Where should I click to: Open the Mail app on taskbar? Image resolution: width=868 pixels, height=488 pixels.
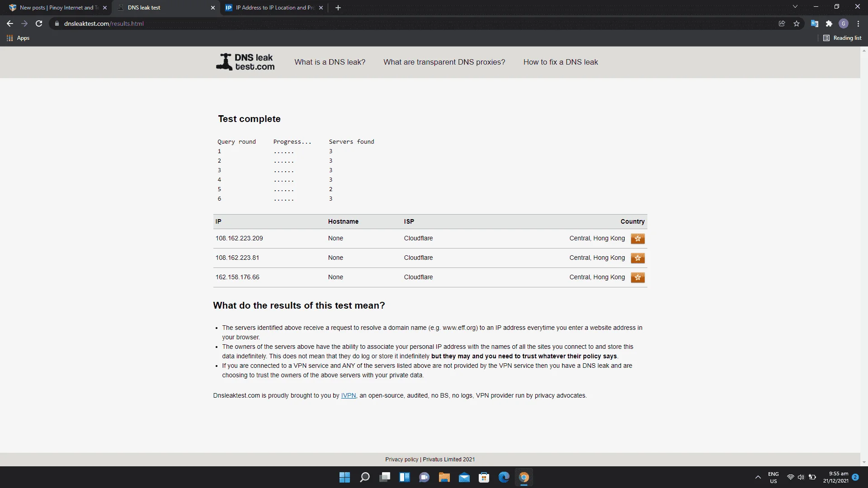click(464, 478)
